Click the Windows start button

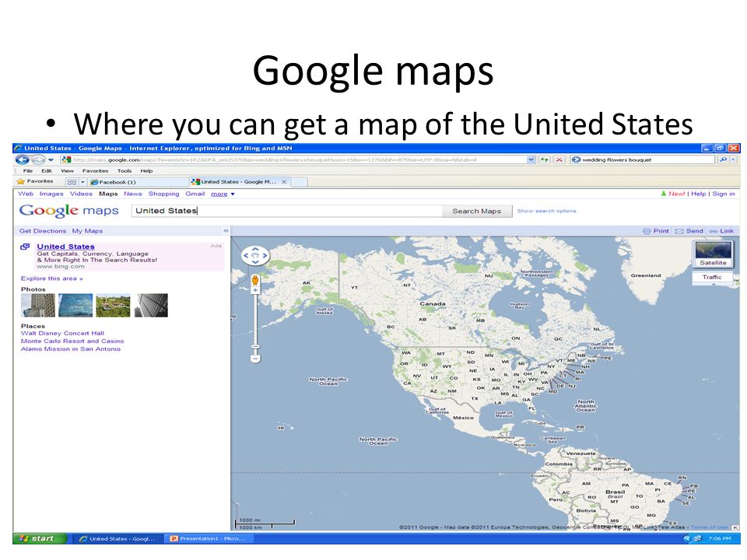pyautogui.click(x=40, y=538)
